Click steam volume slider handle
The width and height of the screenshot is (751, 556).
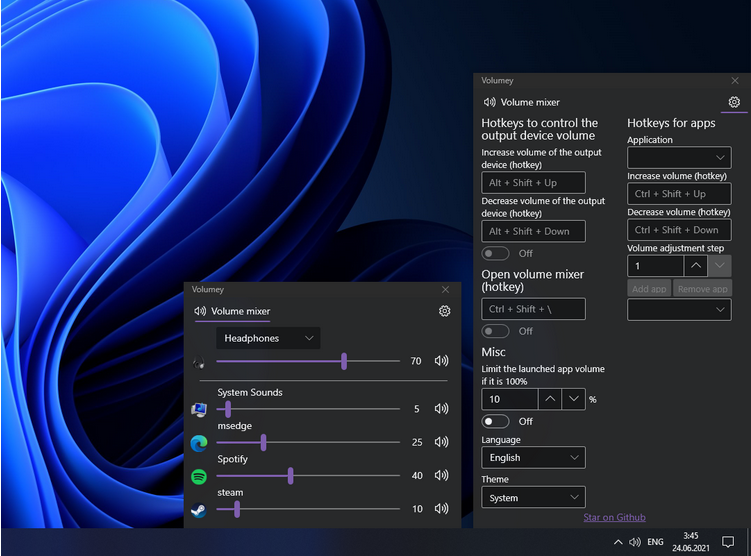[x=237, y=509]
